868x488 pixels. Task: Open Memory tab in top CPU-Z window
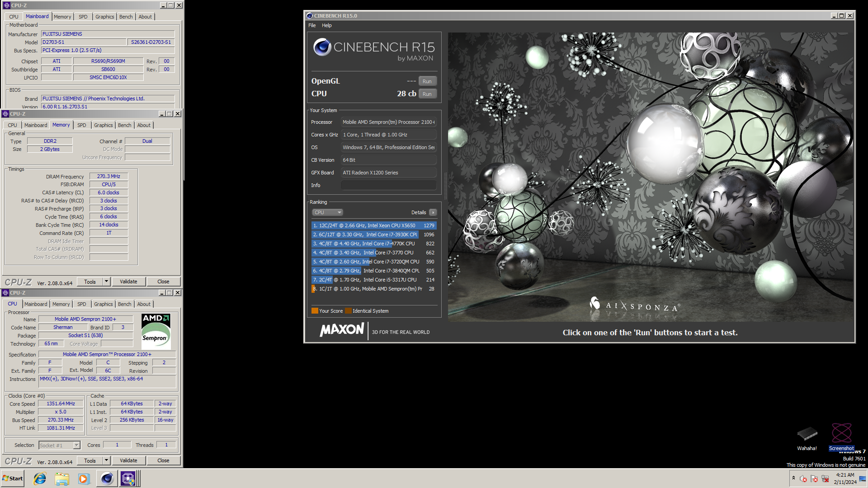(62, 17)
